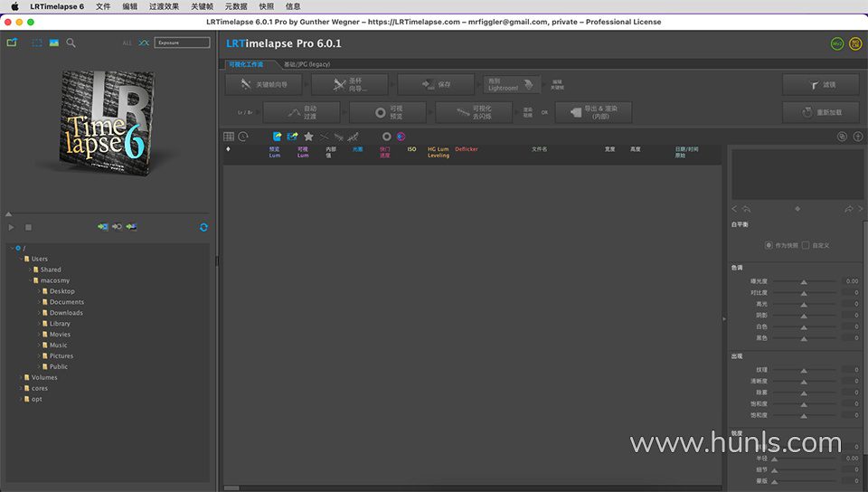The height and width of the screenshot is (492, 868).
Task: Select the Pictures folder in the tree
Action: 61,355
